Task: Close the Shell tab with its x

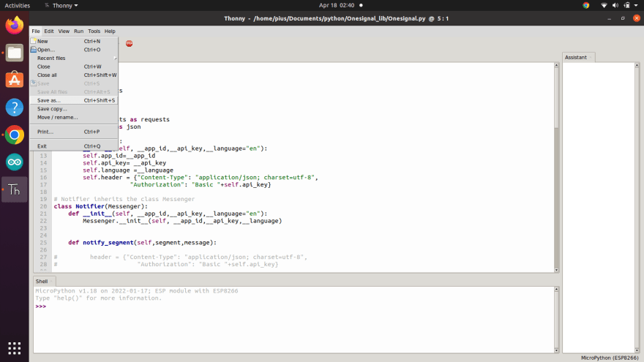Action: point(51,282)
